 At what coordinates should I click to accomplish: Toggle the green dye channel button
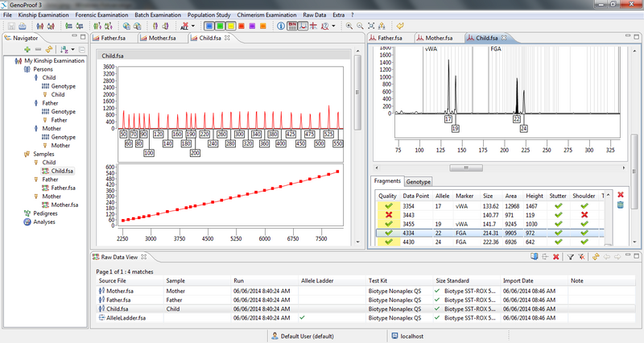(x=220, y=26)
